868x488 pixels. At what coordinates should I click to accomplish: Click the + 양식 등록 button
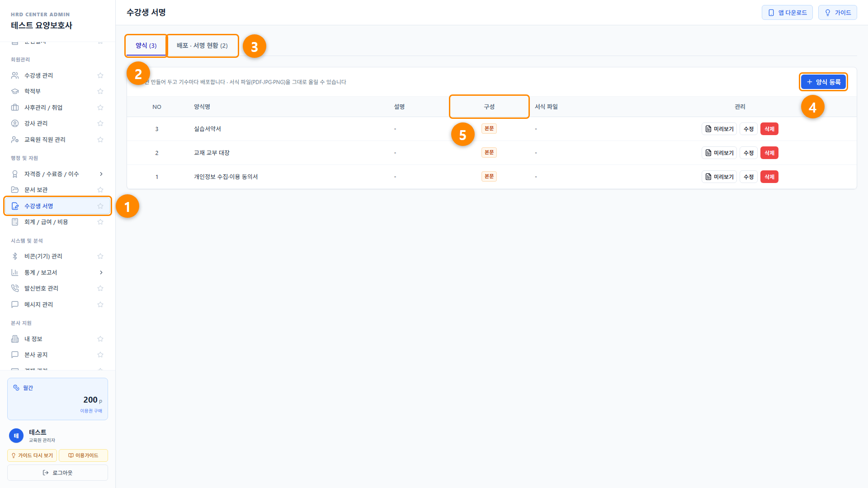(x=823, y=82)
